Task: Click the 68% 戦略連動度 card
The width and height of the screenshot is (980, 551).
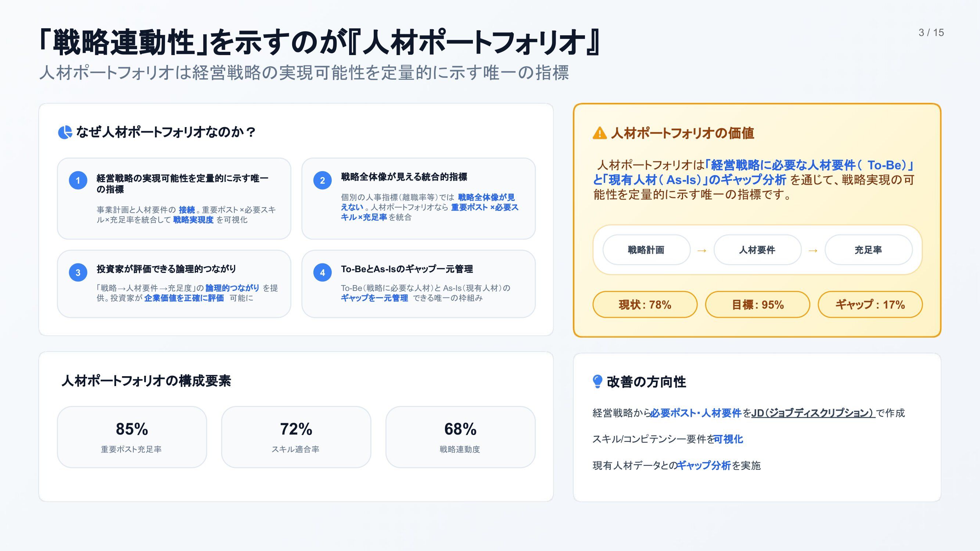Action: point(460,437)
